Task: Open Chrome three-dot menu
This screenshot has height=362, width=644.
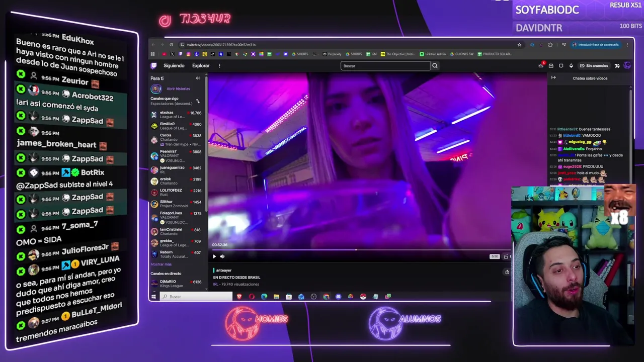Action: pos(627,45)
